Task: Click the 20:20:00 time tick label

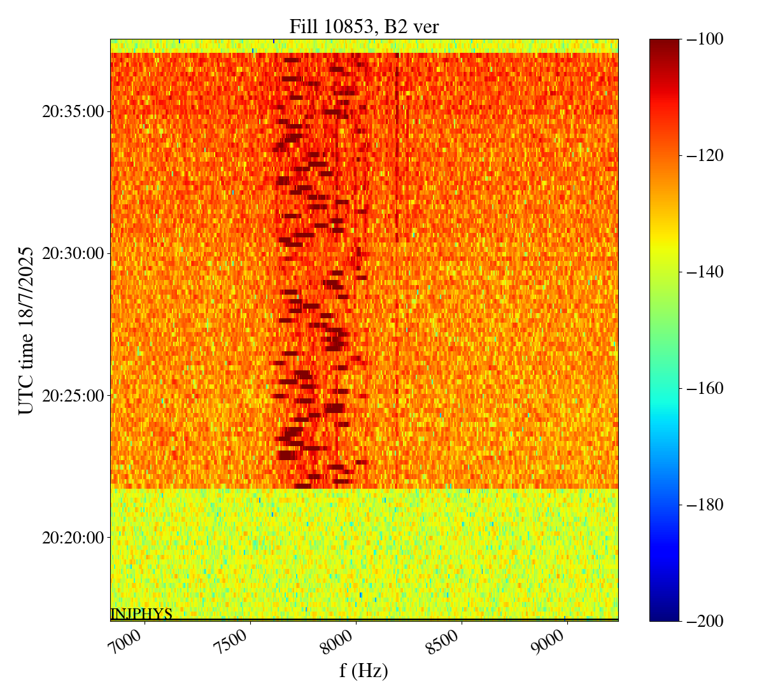Action: click(73, 538)
